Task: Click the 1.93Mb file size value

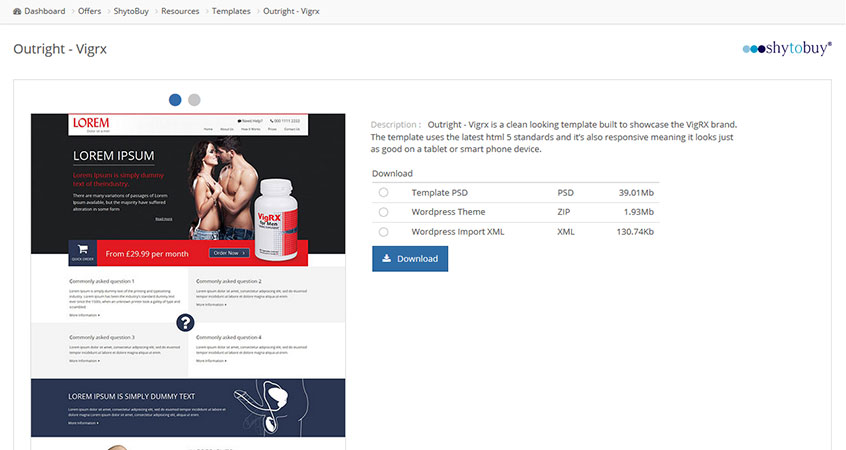Action: (639, 212)
